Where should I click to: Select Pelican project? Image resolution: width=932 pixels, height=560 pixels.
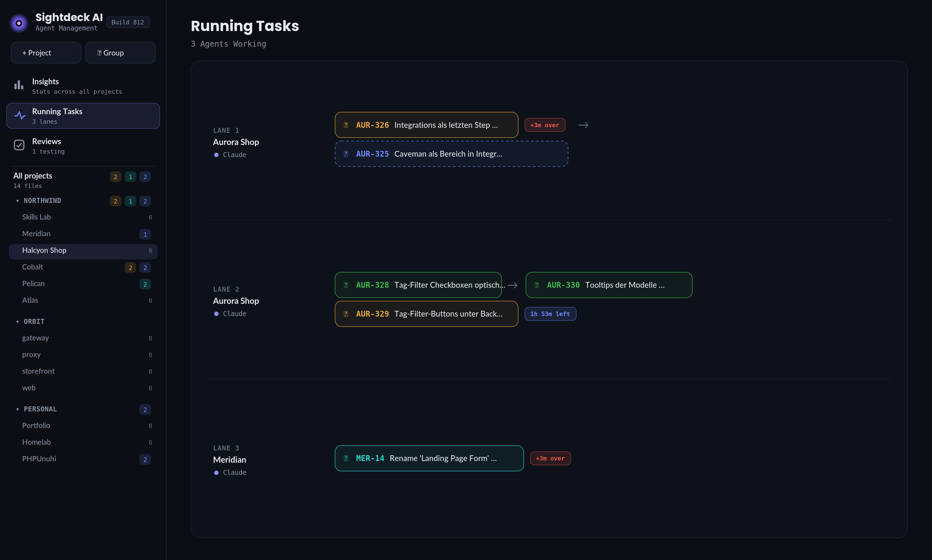pos(83,284)
